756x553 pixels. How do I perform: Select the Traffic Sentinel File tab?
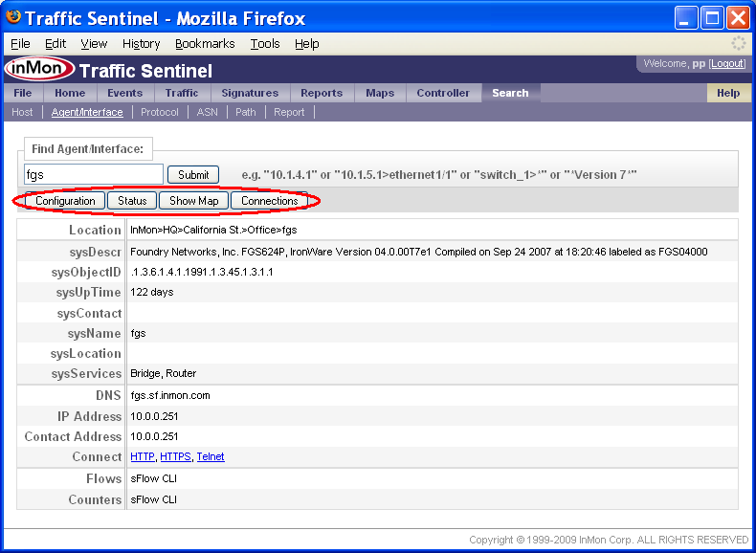tap(23, 93)
